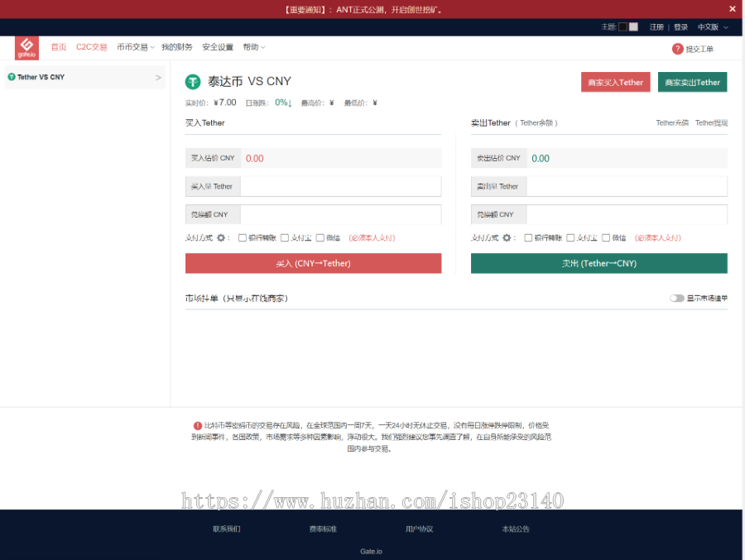Open 用户协议 footer link
The image size is (745, 560).
click(419, 529)
